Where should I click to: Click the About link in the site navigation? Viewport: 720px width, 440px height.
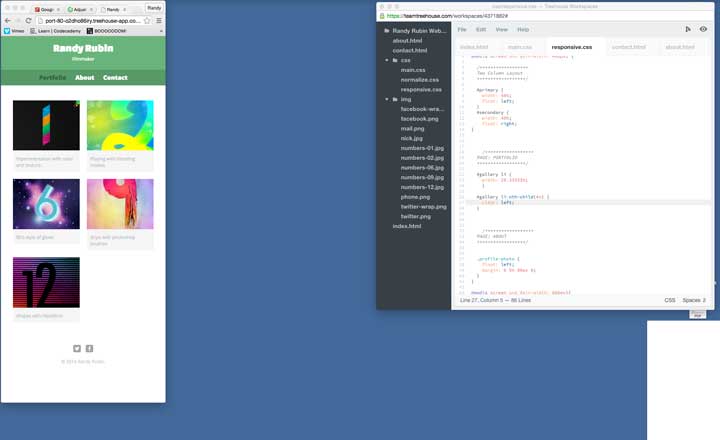coord(85,77)
